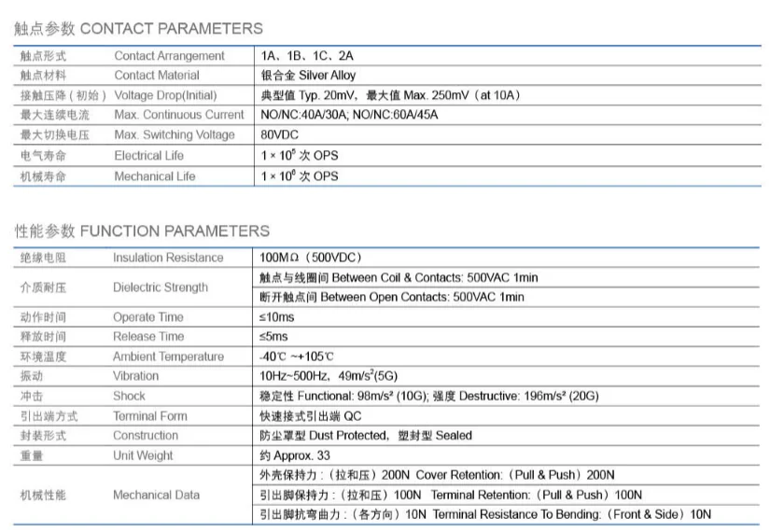Screen dimensions: 770x532
Task: Click the 'Voltage Drop(Initial)' label
Action: point(165,95)
